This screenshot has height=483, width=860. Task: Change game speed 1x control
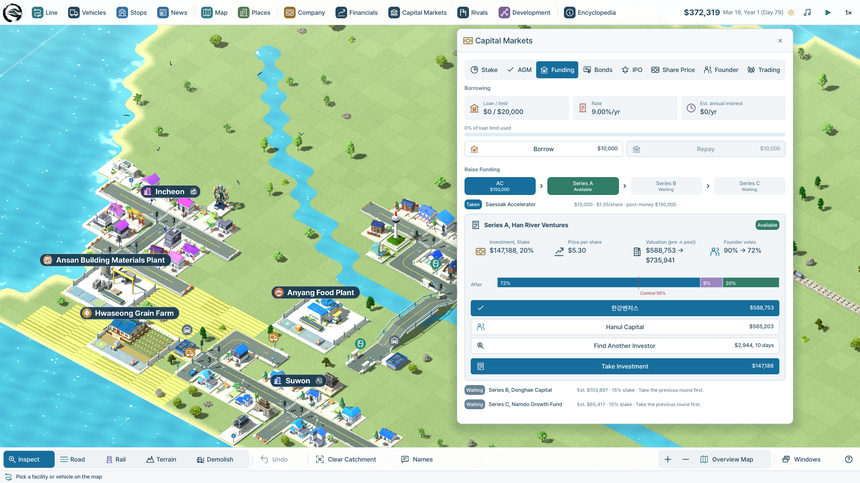[x=848, y=12]
